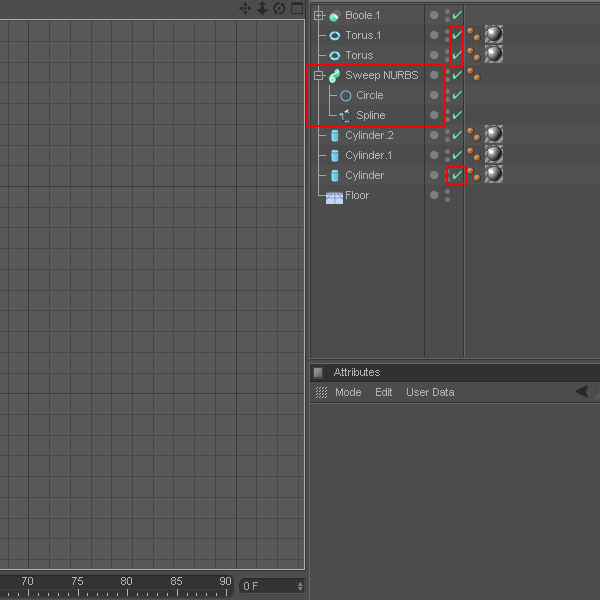600x600 pixels.
Task: Select the Boole.1 object name
Action: [363, 15]
